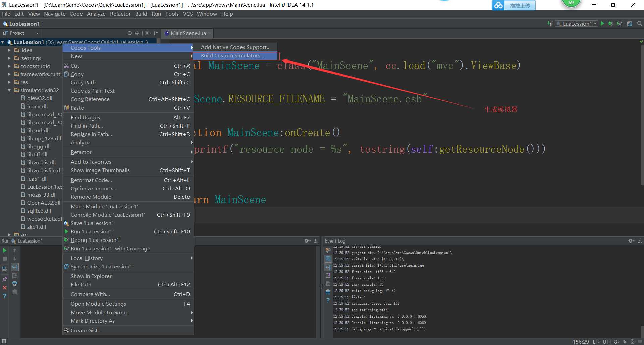This screenshot has width=644, height=345.
Task: Move up the stack trace in Run panel
Action: point(15,250)
